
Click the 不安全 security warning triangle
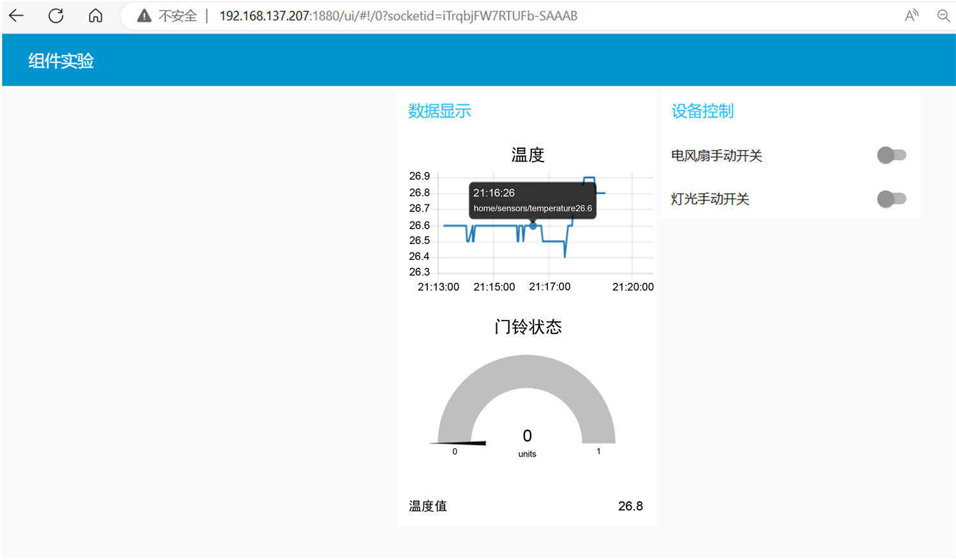tap(145, 16)
